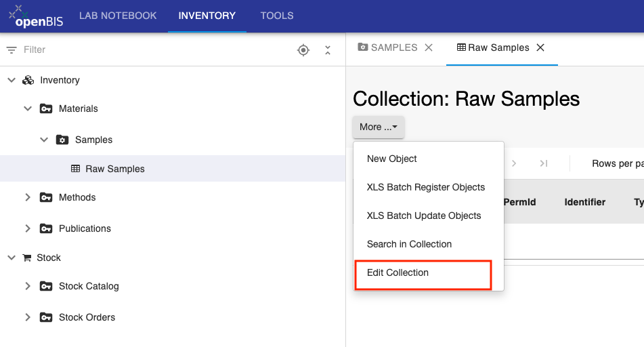Select Stock in the tree
The height and width of the screenshot is (347, 644).
coord(49,258)
